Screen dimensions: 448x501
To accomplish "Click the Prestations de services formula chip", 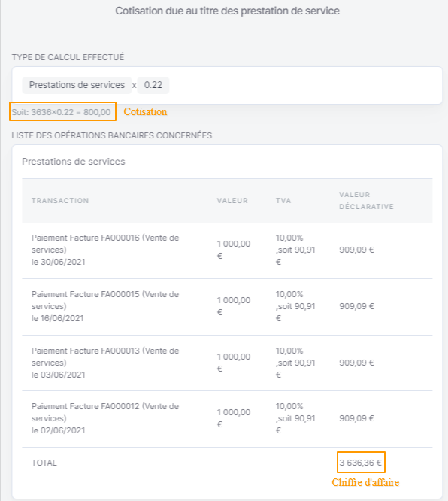I will tap(77, 85).
